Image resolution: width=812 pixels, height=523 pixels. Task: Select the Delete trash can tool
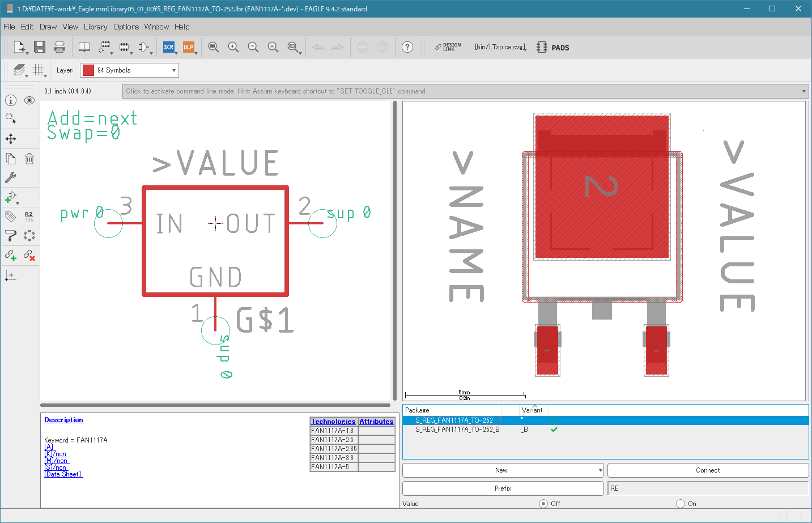click(x=29, y=159)
